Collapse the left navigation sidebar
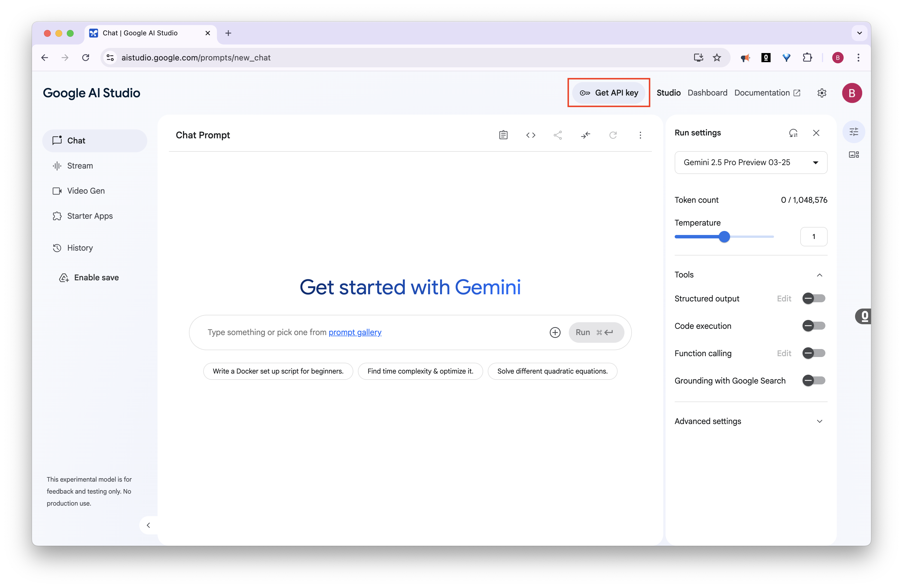The height and width of the screenshot is (588, 903). click(x=148, y=525)
